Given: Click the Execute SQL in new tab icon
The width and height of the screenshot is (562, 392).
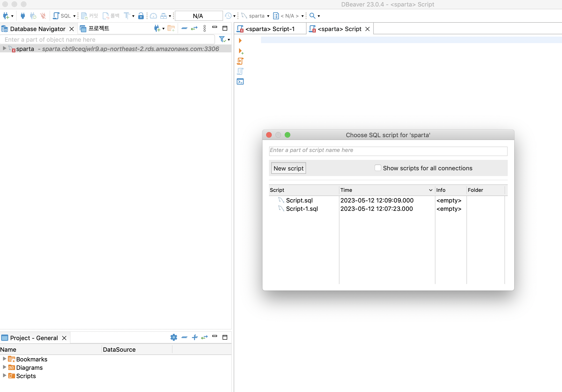Looking at the screenshot, I should pos(241,51).
